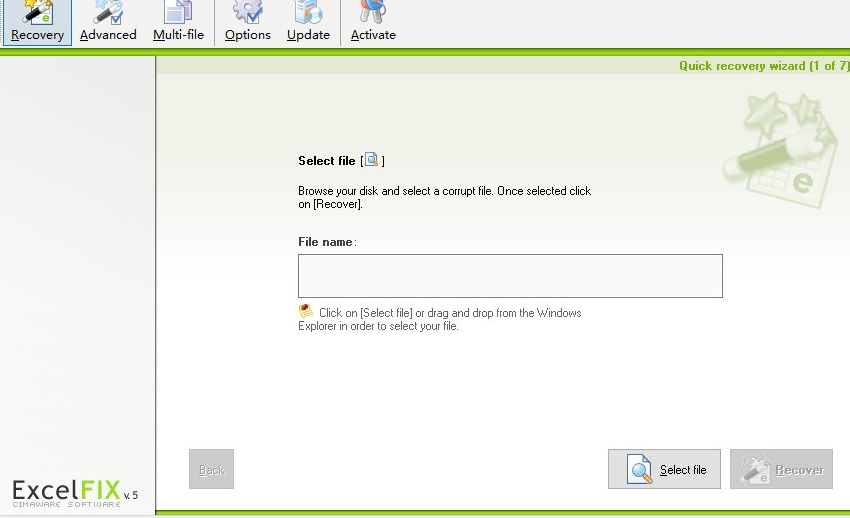Image resolution: width=850 pixels, height=518 pixels.
Task: Click the 'File name' label
Action: pyautogui.click(x=327, y=242)
